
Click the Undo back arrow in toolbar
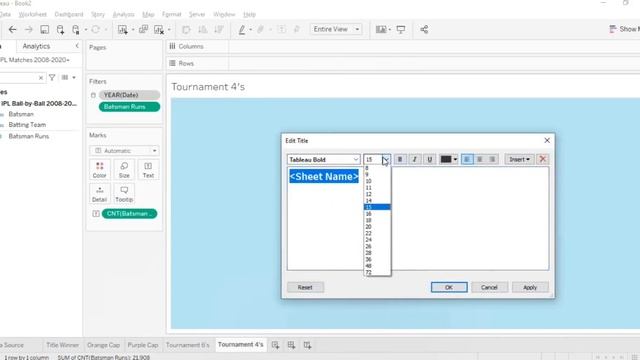[x=13, y=29]
